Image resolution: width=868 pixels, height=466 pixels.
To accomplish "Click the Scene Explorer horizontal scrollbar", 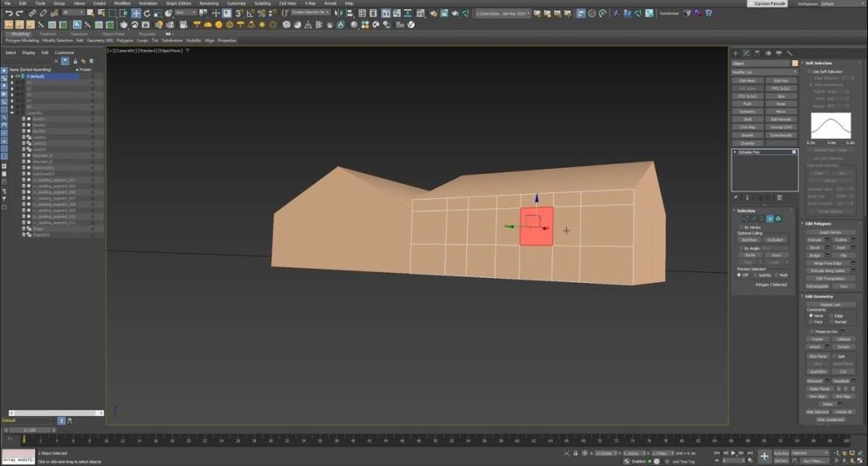I will [x=56, y=413].
